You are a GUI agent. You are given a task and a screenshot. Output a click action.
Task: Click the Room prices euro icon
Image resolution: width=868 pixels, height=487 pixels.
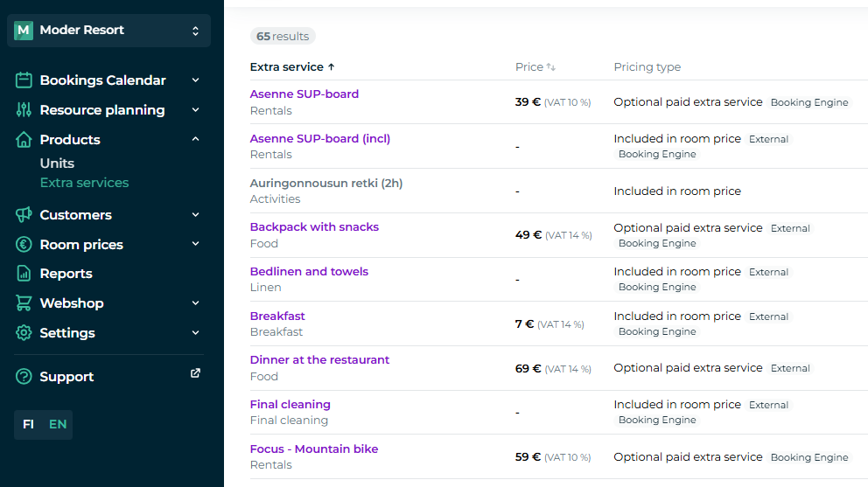click(x=24, y=245)
